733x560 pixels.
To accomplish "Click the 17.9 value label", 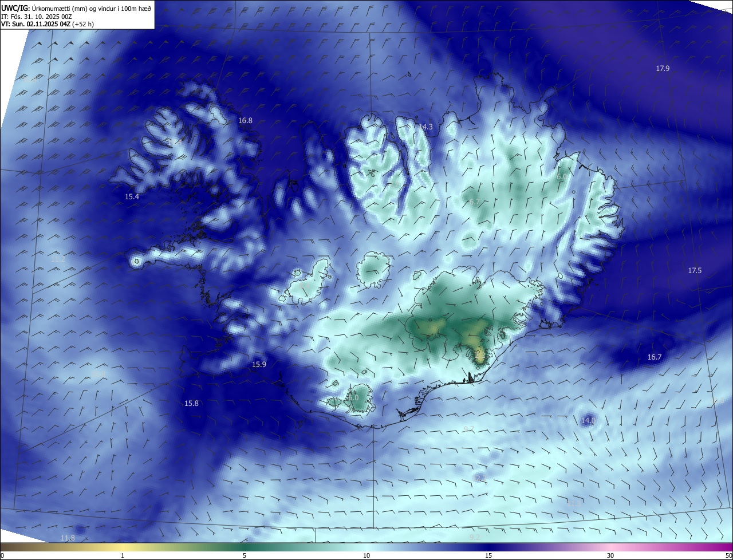I will 663,68.
